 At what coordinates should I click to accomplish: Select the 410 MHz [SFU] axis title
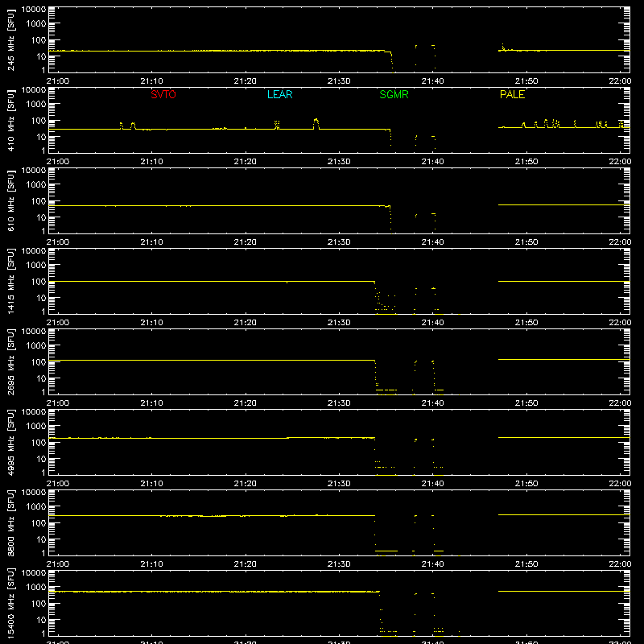click(10, 120)
